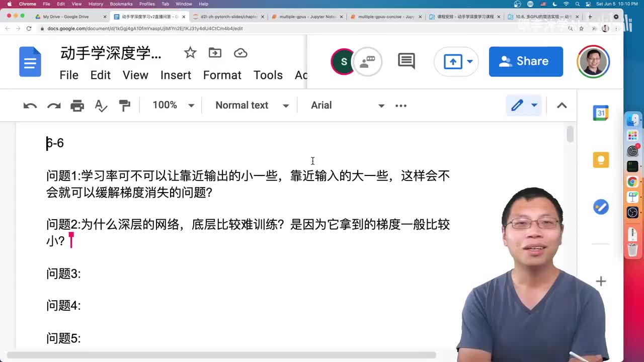Print the document
The width and height of the screenshot is (644, 362).
77,106
